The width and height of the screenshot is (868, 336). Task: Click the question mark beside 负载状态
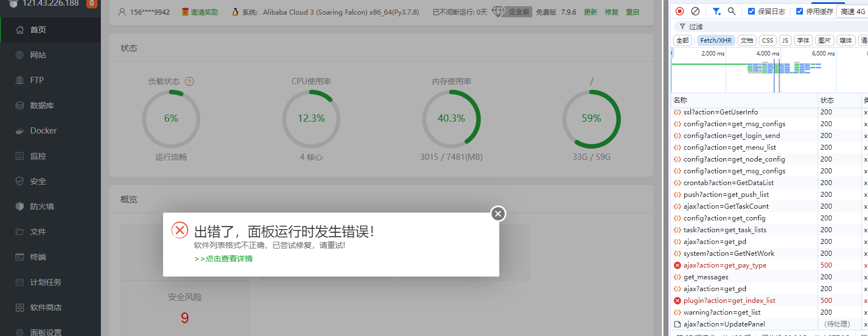(189, 81)
